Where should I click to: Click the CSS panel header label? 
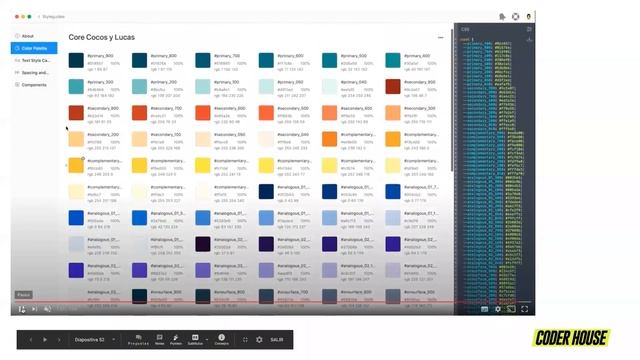tap(465, 29)
